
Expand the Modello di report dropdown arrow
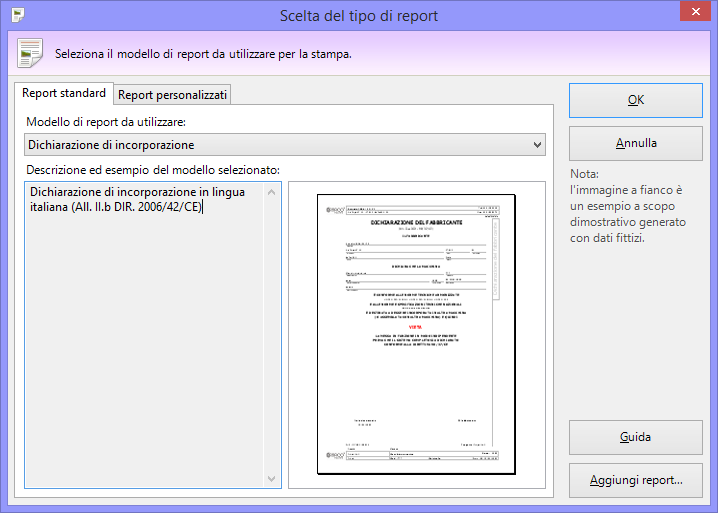point(537,145)
